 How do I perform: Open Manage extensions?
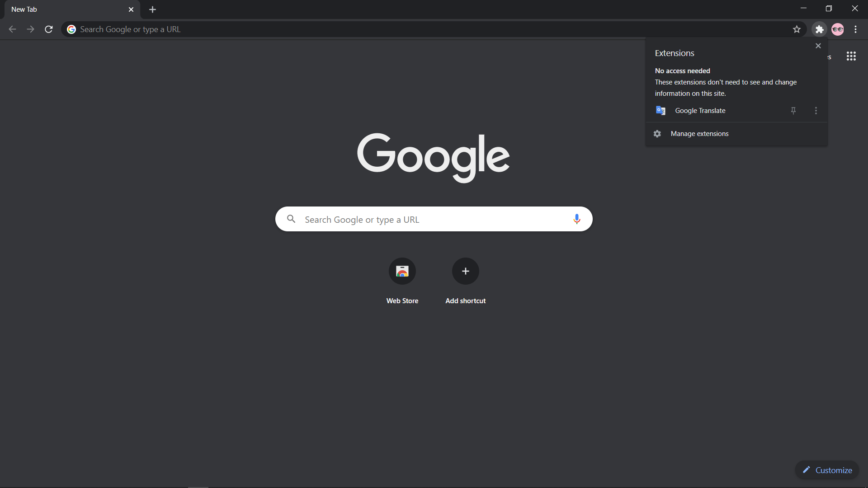pyautogui.click(x=736, y=134)
